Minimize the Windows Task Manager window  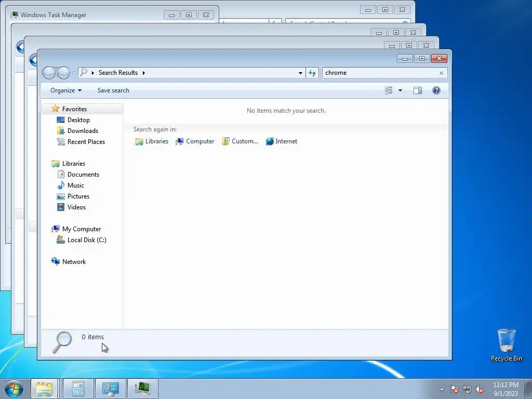click(171, 15)
